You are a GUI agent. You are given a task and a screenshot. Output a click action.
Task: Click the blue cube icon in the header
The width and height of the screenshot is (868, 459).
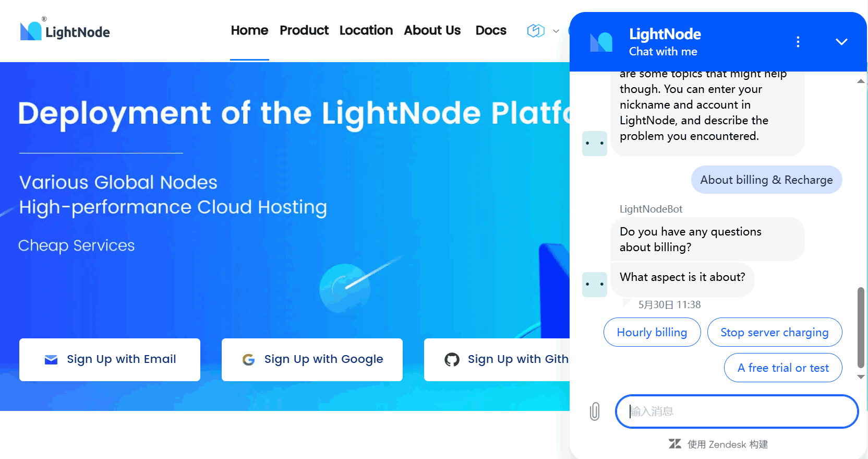pos(536,31)
